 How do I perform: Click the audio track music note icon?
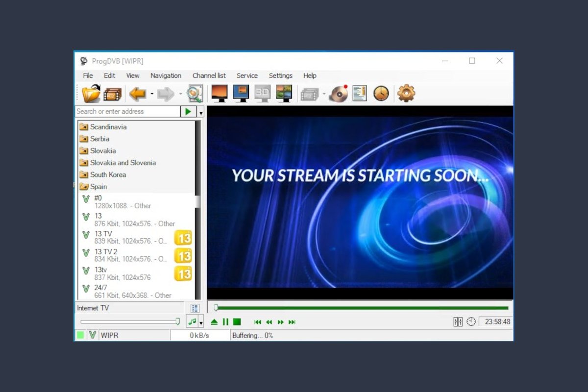tap(192, 322)
